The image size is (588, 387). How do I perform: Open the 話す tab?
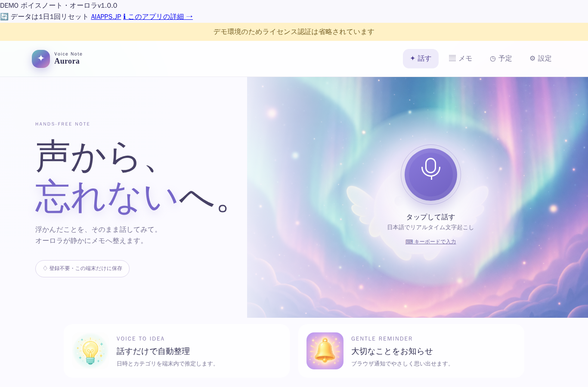pos(421,58)
